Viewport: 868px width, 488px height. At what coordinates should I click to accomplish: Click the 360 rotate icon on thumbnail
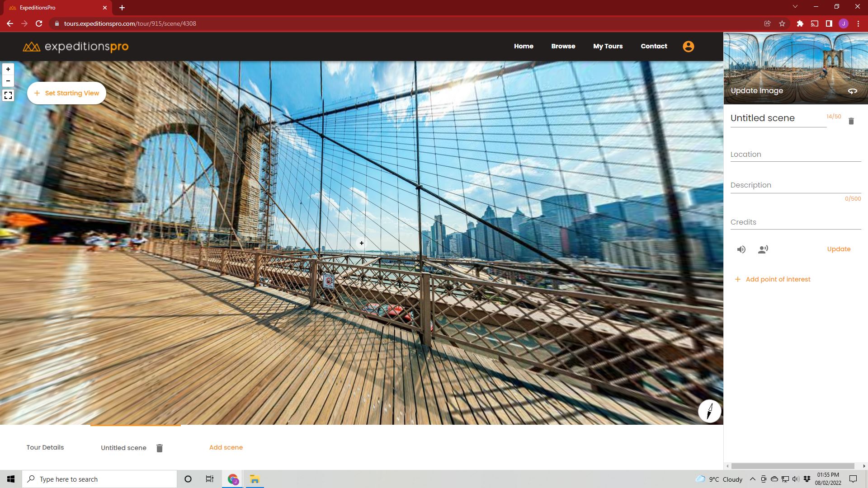[852, 91]
